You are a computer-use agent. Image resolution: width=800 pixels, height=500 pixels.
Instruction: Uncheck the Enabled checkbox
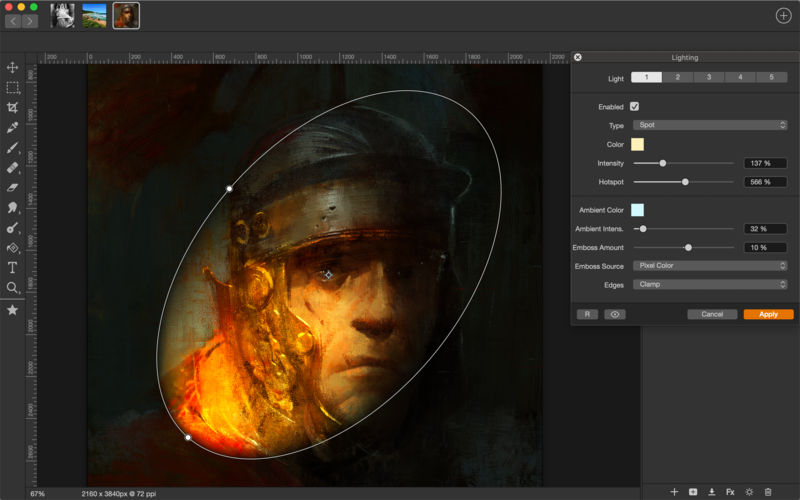tap(635, 106)
